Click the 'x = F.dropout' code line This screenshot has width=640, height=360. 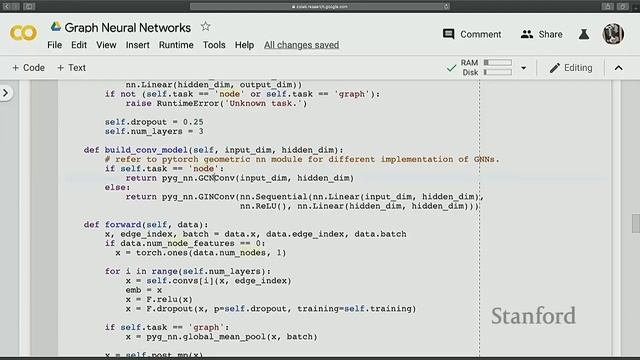point(271,309)
